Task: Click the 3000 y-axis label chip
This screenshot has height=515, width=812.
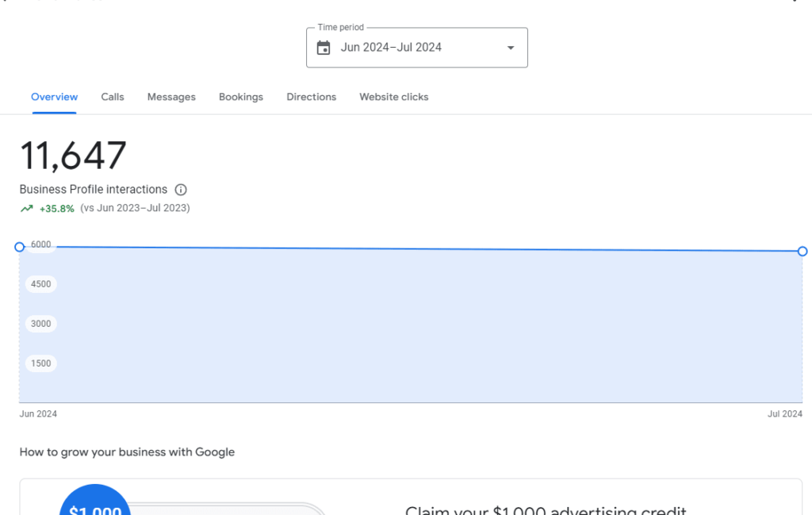Action: point(41,324)
